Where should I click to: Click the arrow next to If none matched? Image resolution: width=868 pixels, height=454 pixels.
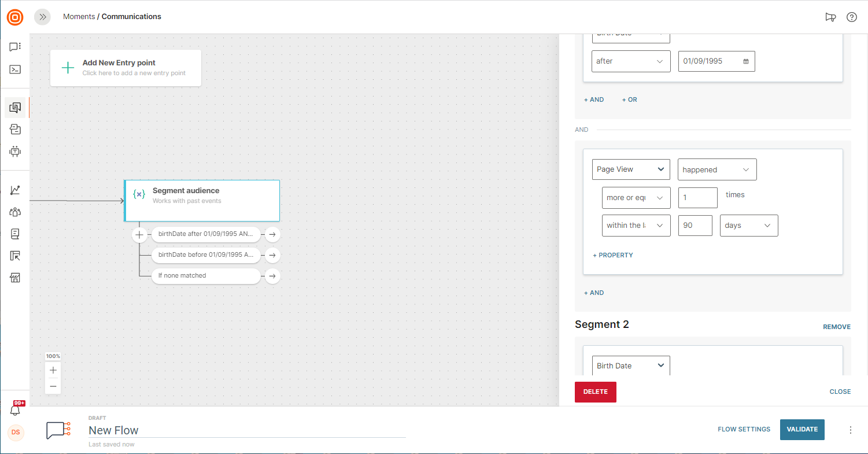272,276
